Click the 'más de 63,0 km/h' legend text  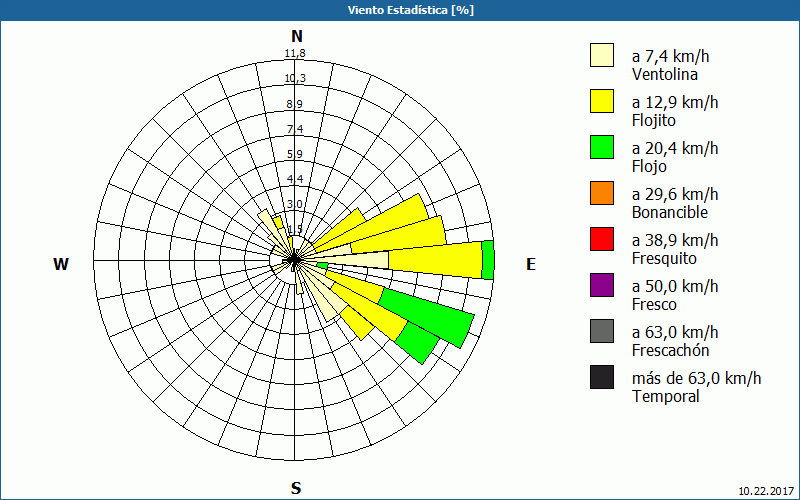coord(696,379)
